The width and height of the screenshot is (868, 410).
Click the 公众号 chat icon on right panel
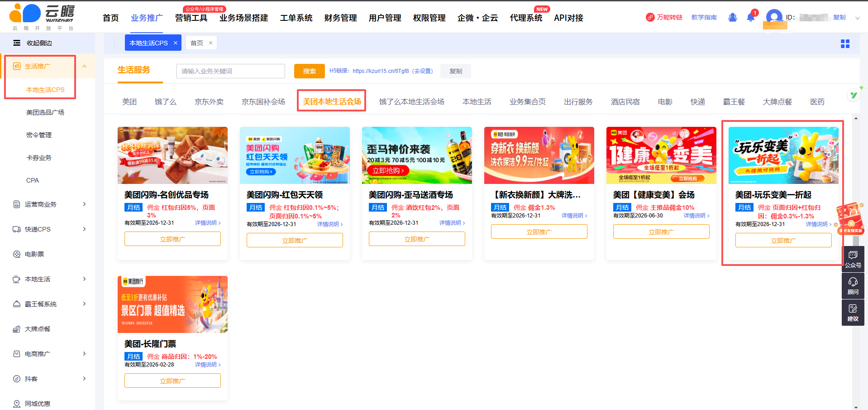coord(853,256)
